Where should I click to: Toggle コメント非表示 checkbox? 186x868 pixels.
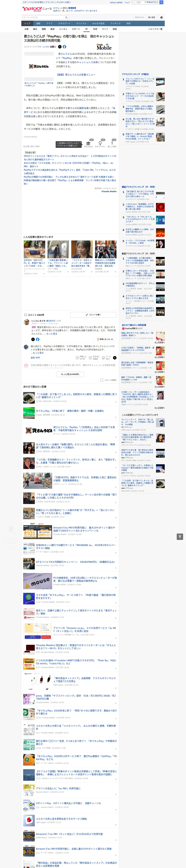(102, 380)
